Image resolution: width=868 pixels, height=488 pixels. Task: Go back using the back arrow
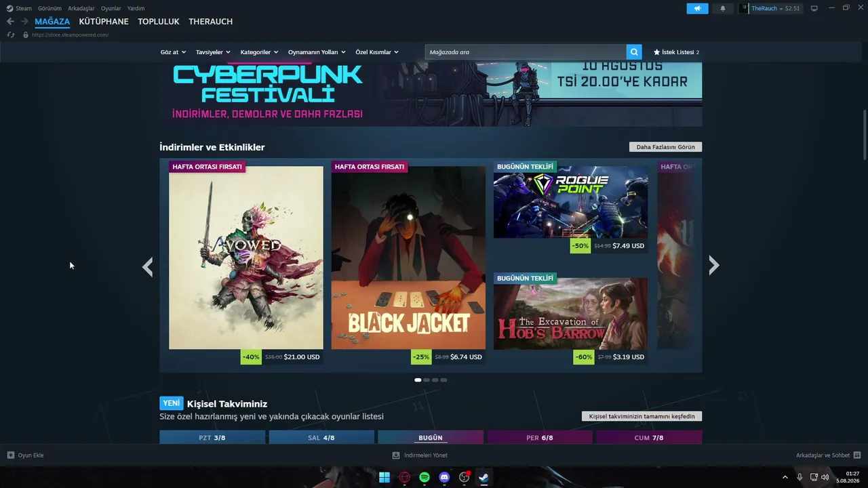point(10,22)
